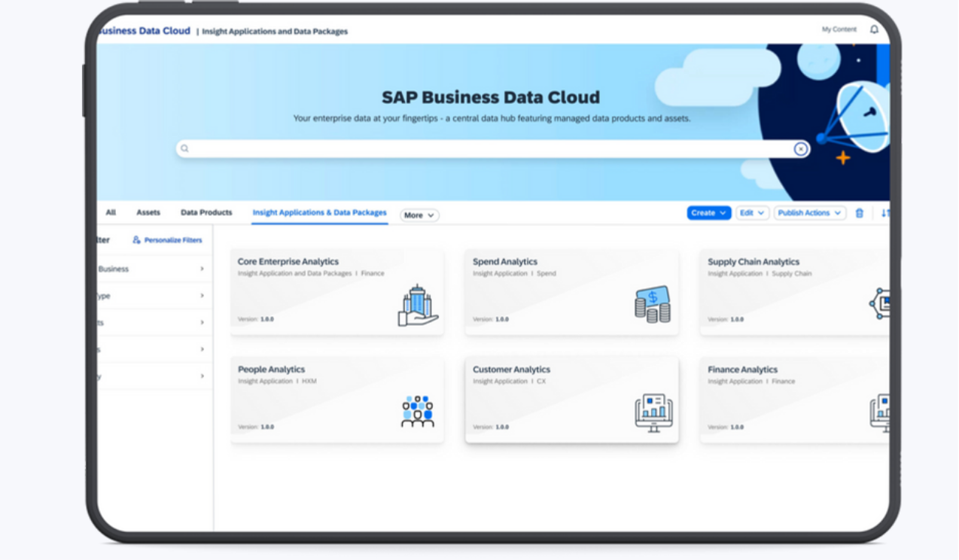The width and height of the screenshot is (959, 560).
Task: Open Customer Analytics card title
Action: 511,370
